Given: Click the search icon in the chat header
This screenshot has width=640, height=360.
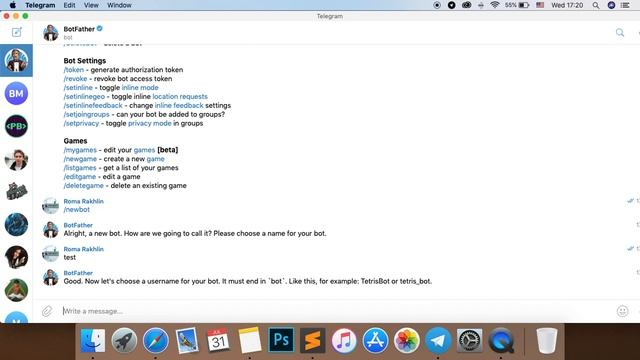Looking at the screenshot, I should [x=620, y=33].
